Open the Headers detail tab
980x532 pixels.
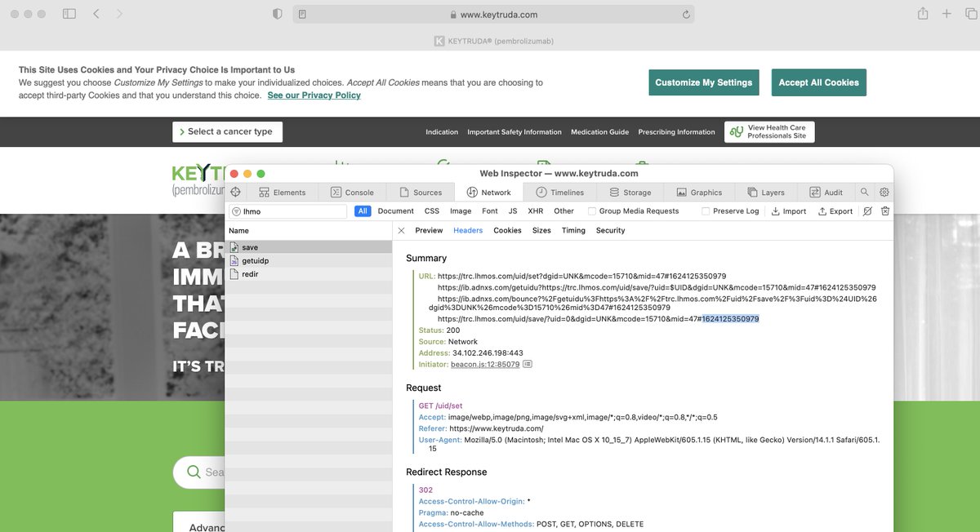468,231
